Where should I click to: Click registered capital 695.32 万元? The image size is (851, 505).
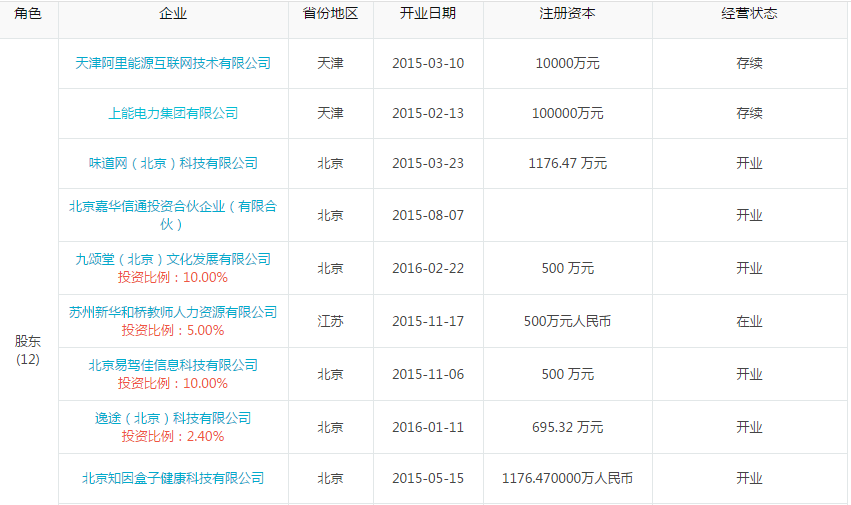click(x=568, y=427)
